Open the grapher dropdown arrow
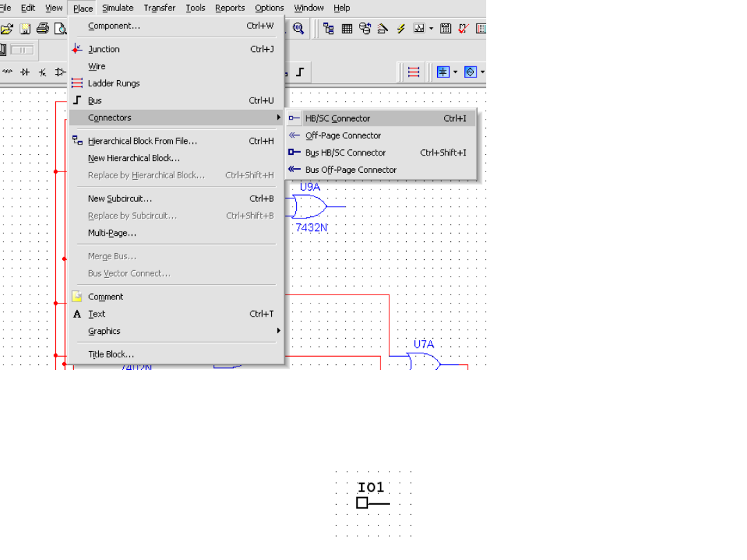Screen dimensions: 747x560 [x=431, y=28]
